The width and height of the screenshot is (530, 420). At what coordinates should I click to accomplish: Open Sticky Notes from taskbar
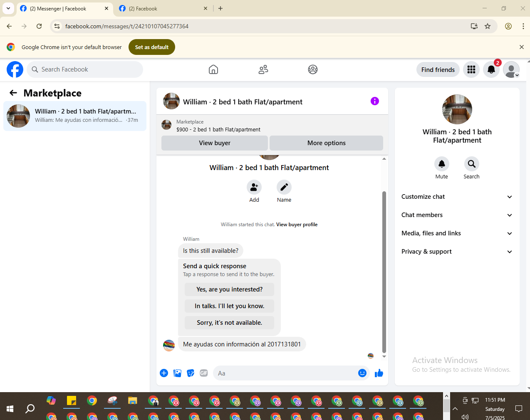click(72, 401)
